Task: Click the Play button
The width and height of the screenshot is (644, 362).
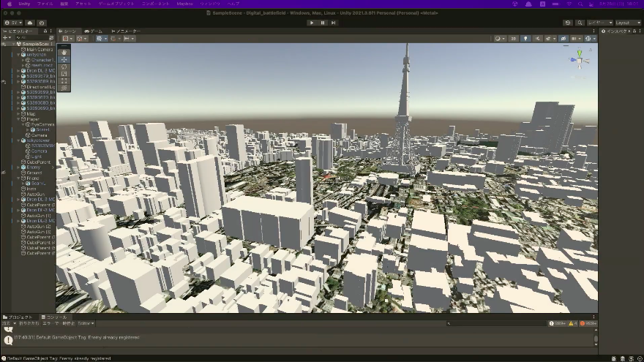Action: pos(312,23)
